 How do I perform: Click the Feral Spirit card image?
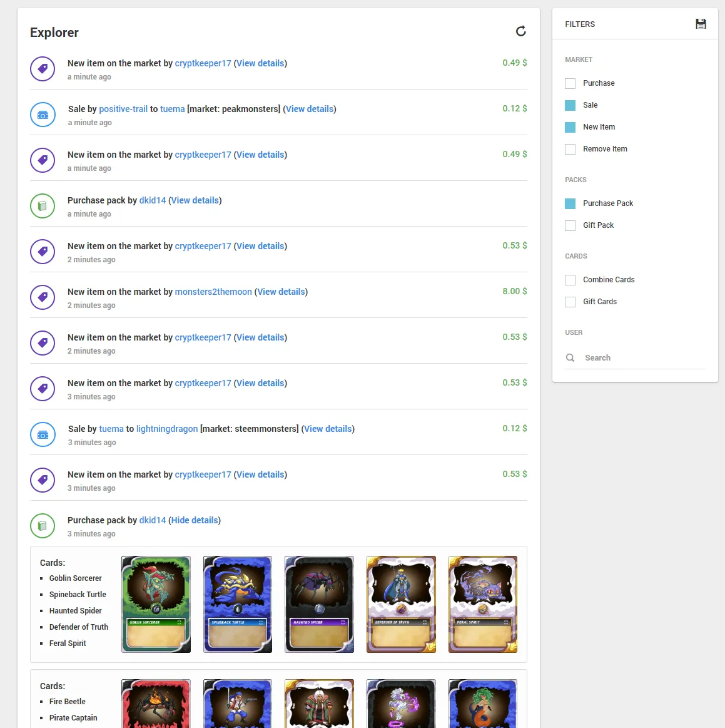(483, 604)
